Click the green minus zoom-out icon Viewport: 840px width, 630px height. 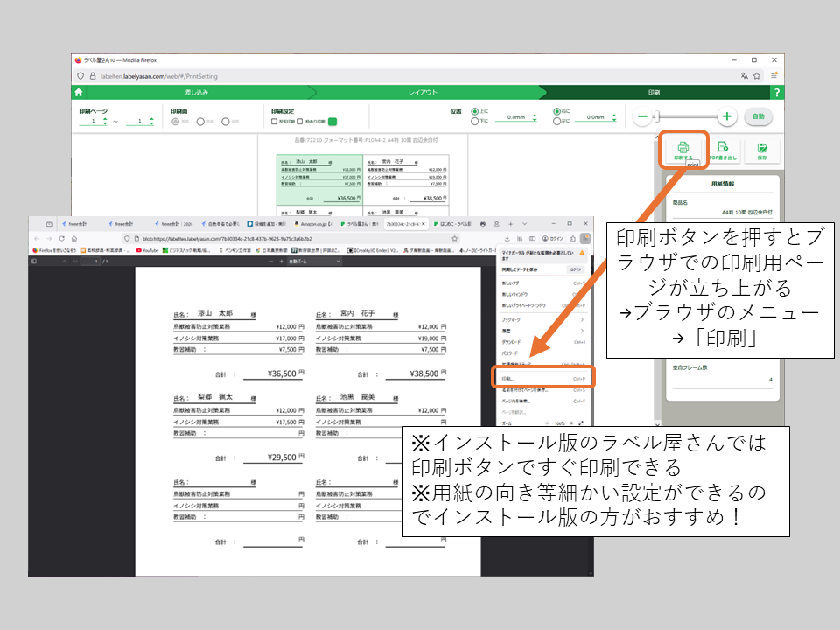click(x=643, y=116)
